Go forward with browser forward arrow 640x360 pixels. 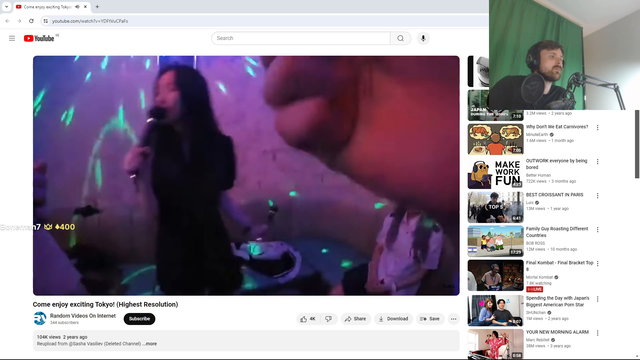point(19,21)
